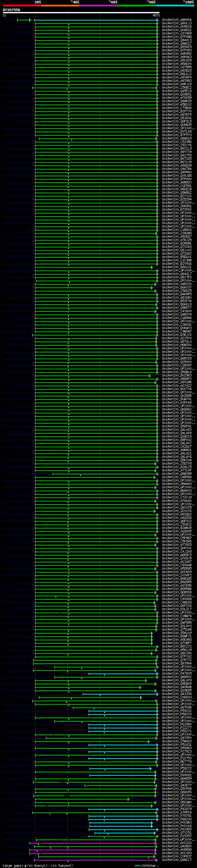Select hit UniRef100_Q4XE77
The image size is (197, 868).
click(x=176, y=785)
